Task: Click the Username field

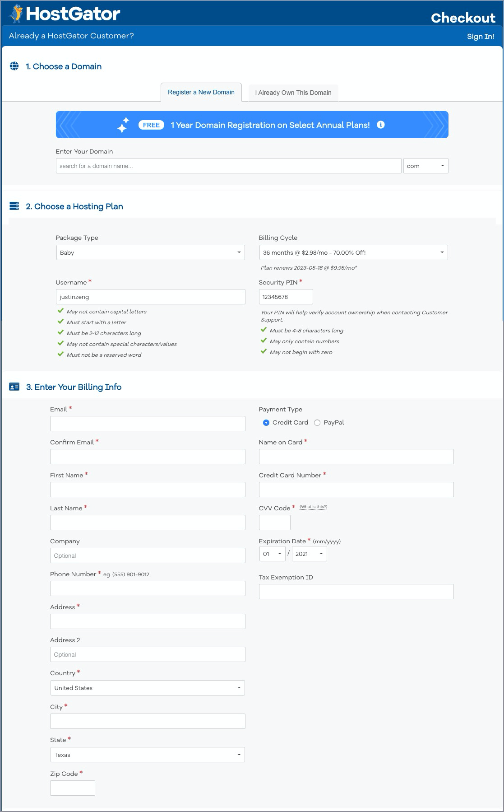Action: 151,297
